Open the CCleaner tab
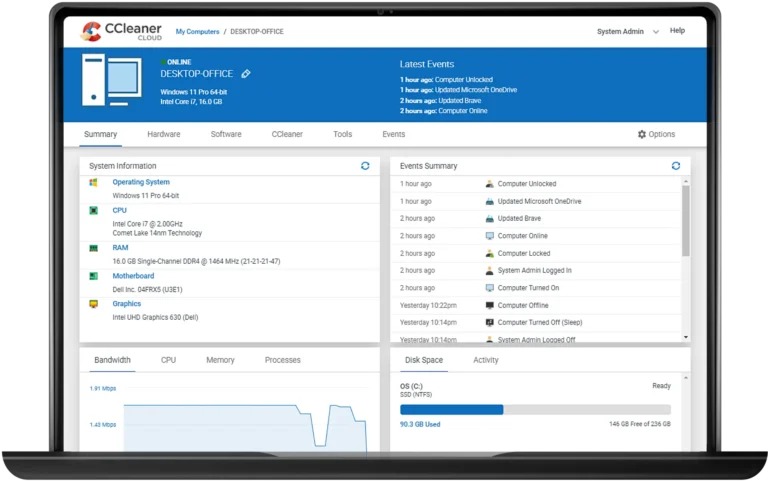Screen dimensions: 768x481 tap(287, 134)
